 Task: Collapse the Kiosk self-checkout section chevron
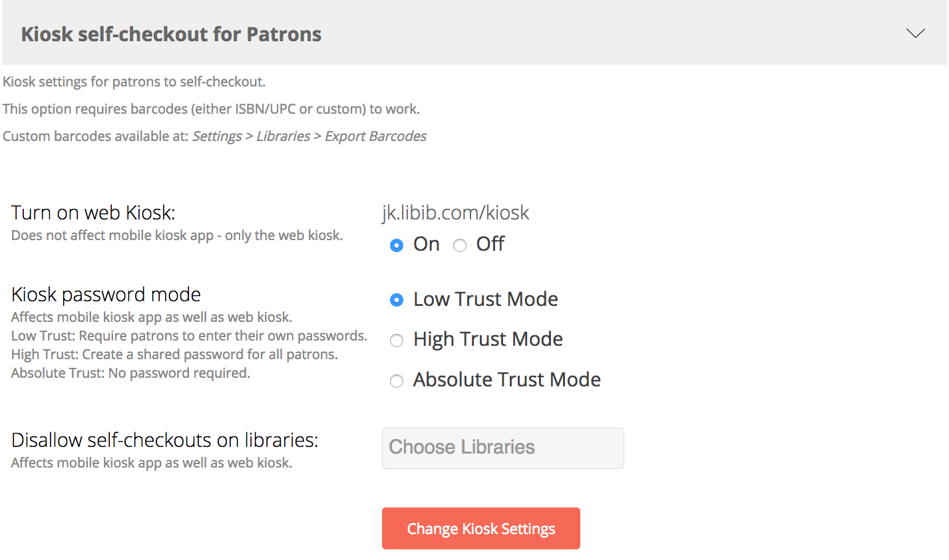[916, 33]
